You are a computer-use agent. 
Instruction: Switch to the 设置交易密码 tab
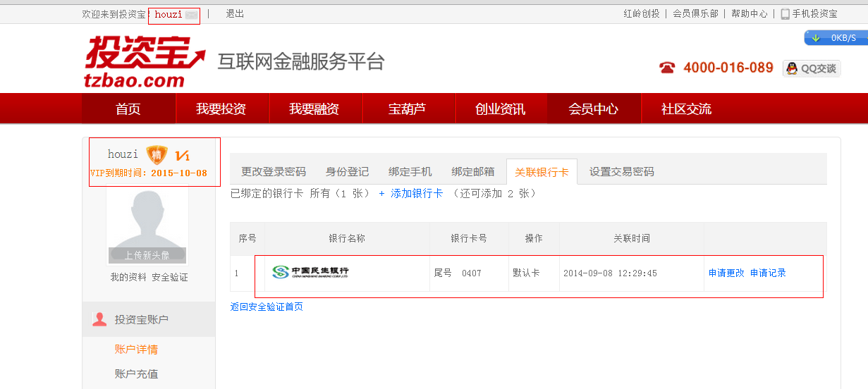click(x=622, y=171)
